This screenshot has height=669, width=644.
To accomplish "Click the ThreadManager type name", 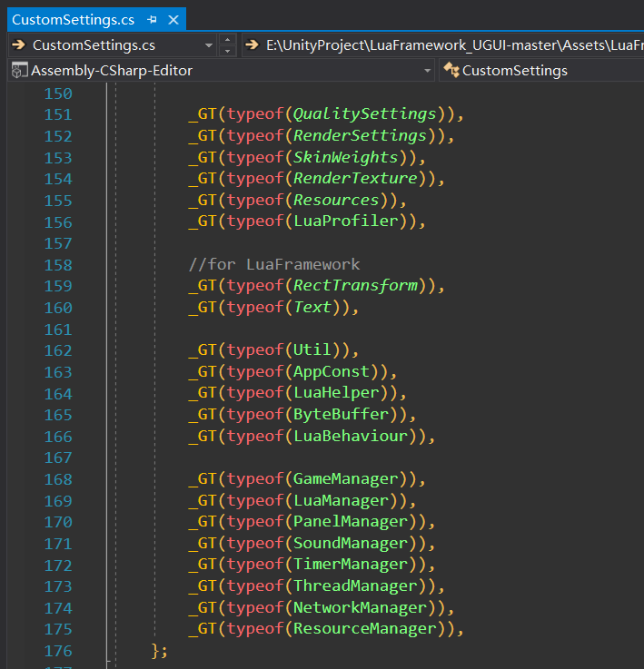I will 355,585.
